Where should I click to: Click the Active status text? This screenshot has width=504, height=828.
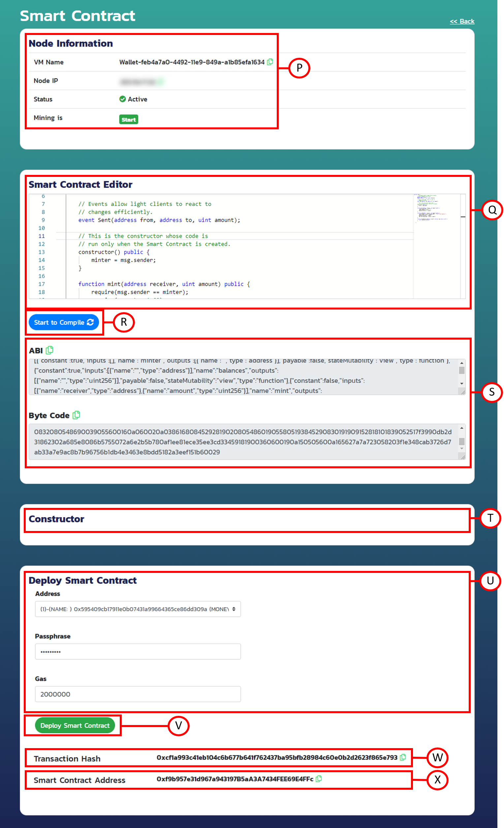pyautogui.click(x=137, y=99)
